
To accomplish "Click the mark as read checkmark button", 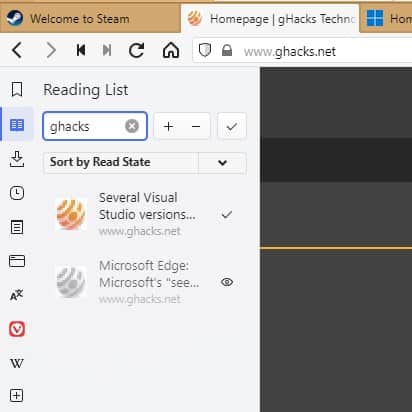I will click(232, 126).
